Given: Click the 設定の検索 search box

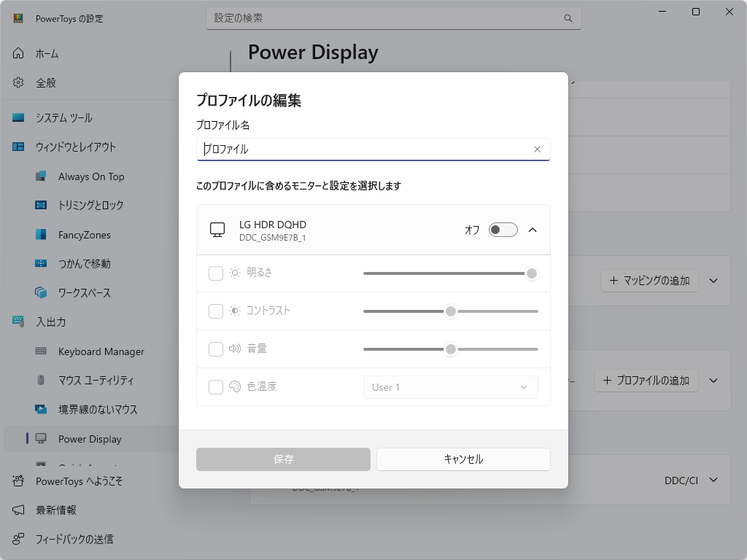Looking at the screenshot, I should click(393, 18).
